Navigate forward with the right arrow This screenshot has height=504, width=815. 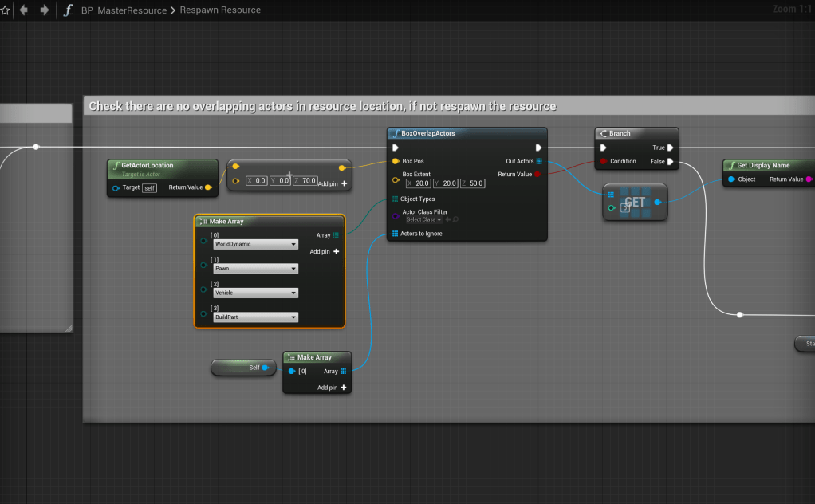tap(44, 10)
